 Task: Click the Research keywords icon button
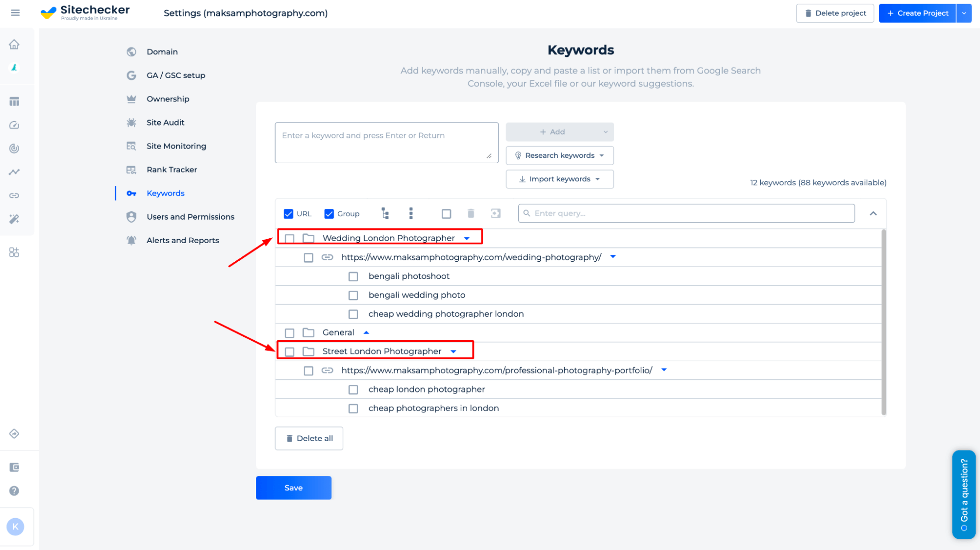pos(518,155)
